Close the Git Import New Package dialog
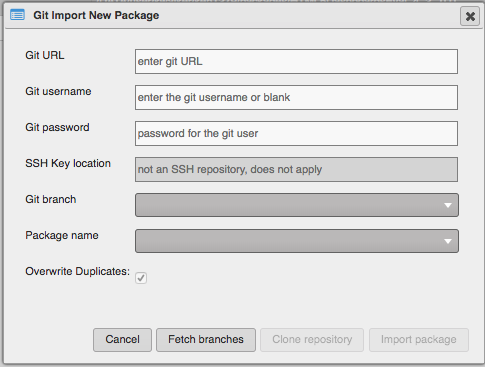This screenshot has height=367, width=485. (470, 16)
